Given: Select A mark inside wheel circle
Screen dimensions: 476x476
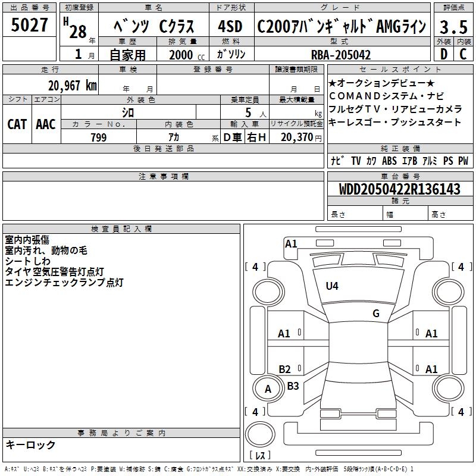Looking at the screenshot, I should coord(268,389).
